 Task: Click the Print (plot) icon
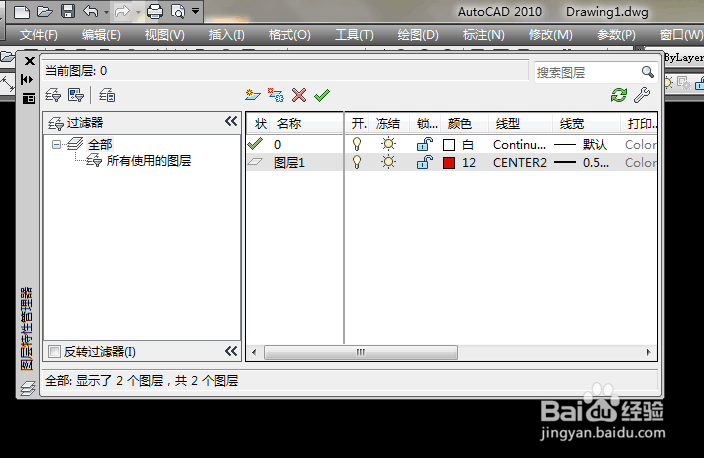tap(155, 11)
